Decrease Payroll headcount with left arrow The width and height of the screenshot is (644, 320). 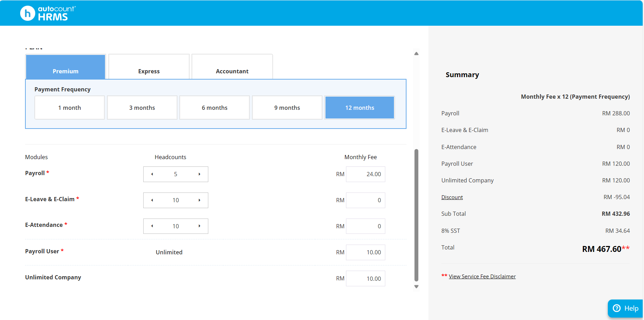click(152, 174)
